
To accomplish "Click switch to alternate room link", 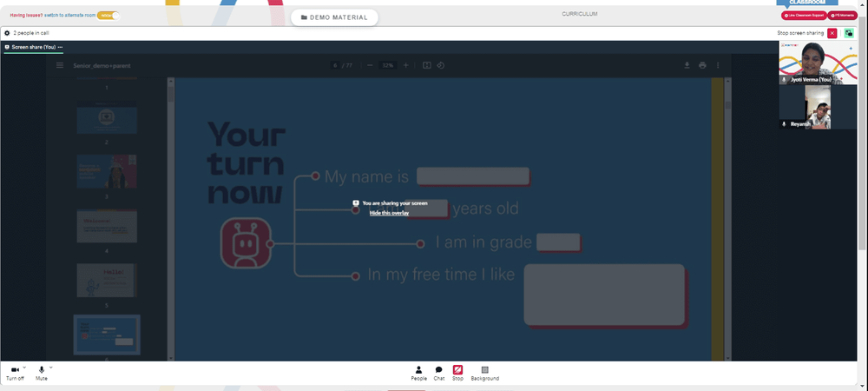I will point(69,16).
